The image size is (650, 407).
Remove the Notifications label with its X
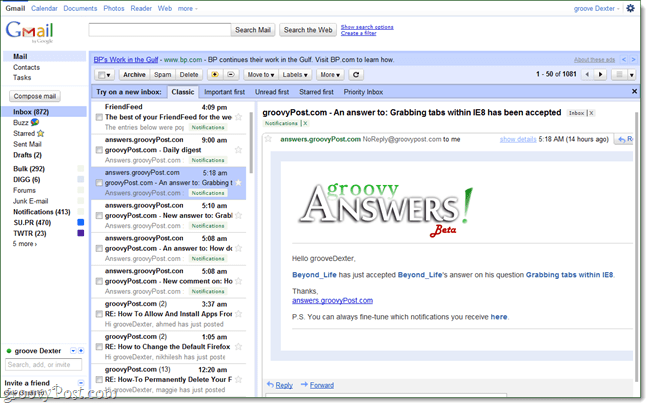point(305,123)
